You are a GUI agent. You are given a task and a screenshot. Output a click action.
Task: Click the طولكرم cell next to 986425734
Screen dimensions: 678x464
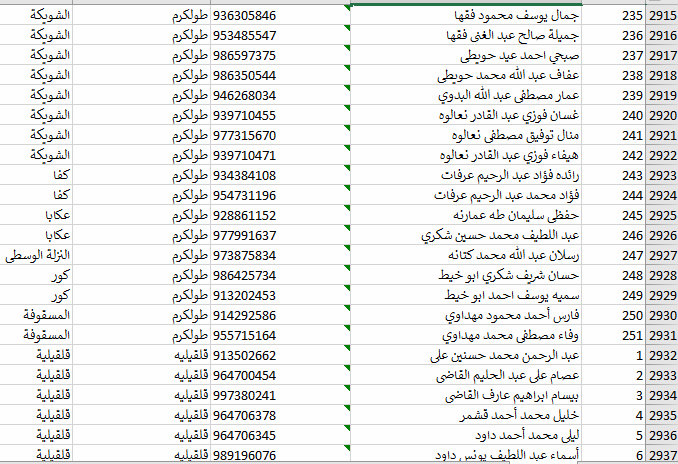(x=190, y=275)
